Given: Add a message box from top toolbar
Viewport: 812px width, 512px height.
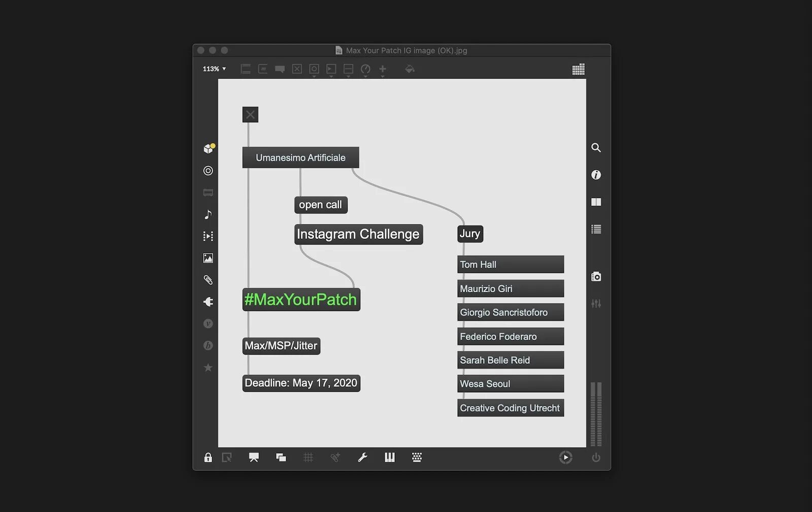Looking at the screenshot, I should coord(263,69).
